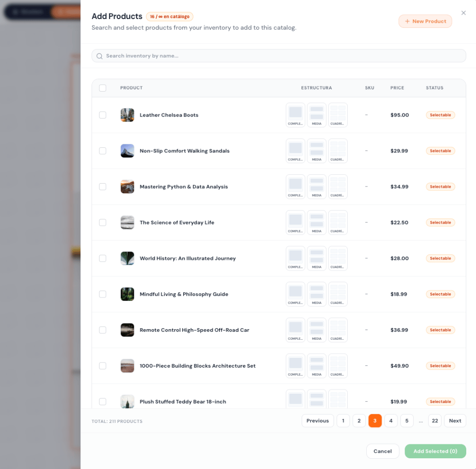Click the New Product button

point(425,21)
